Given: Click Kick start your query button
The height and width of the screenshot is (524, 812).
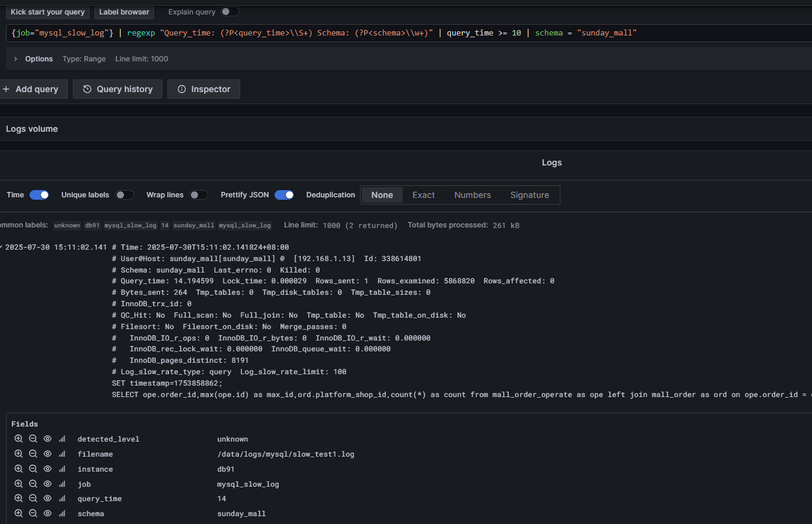Looking at the screenshot, I should coord(48,12).
